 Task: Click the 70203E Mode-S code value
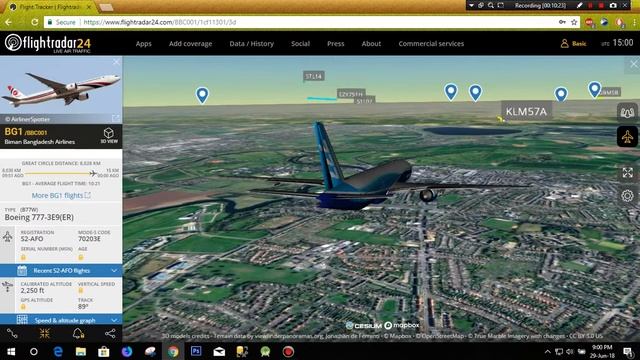pyautogui.click(x=89, y=239)
